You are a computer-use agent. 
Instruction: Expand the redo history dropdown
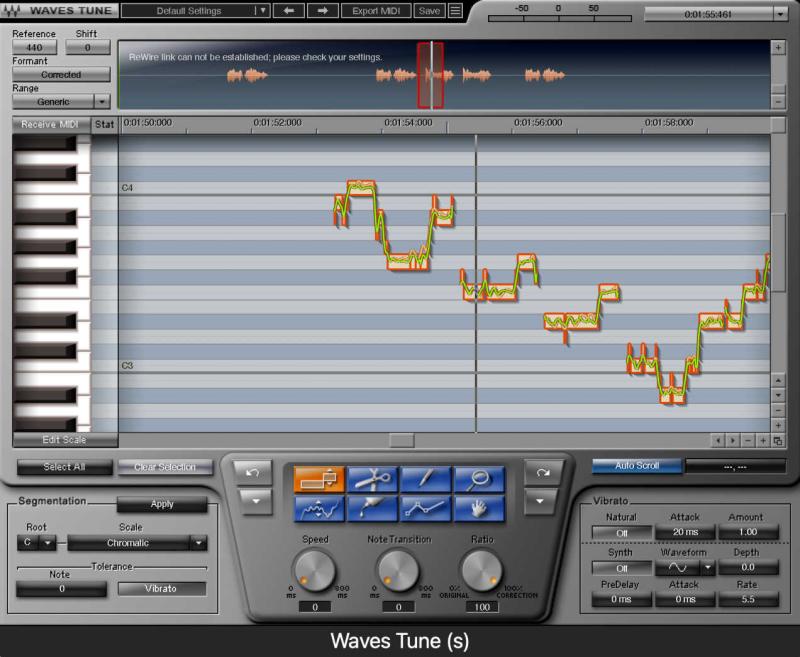click(540, 501)
